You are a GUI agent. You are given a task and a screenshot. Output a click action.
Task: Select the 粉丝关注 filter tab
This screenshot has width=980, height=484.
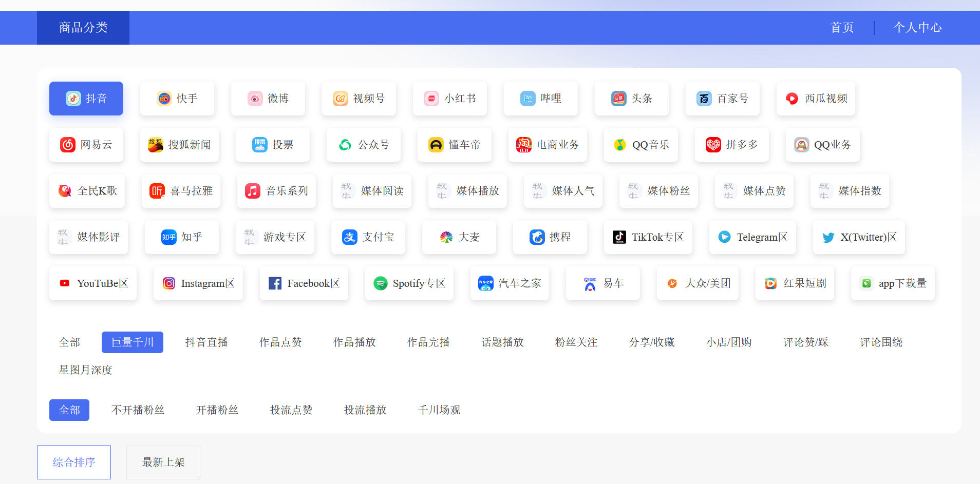coord(576,342)
